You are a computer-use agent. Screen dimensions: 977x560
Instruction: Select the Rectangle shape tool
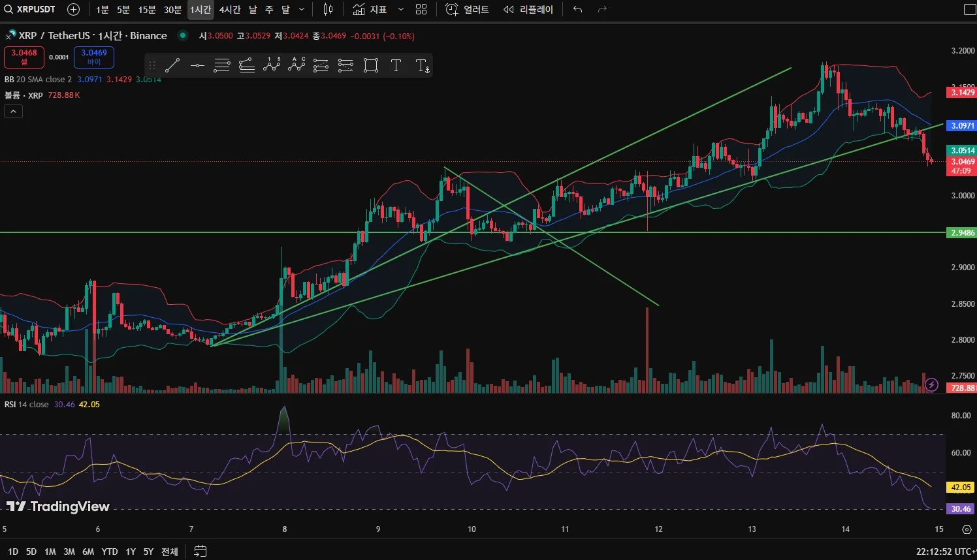coord(371,65)
